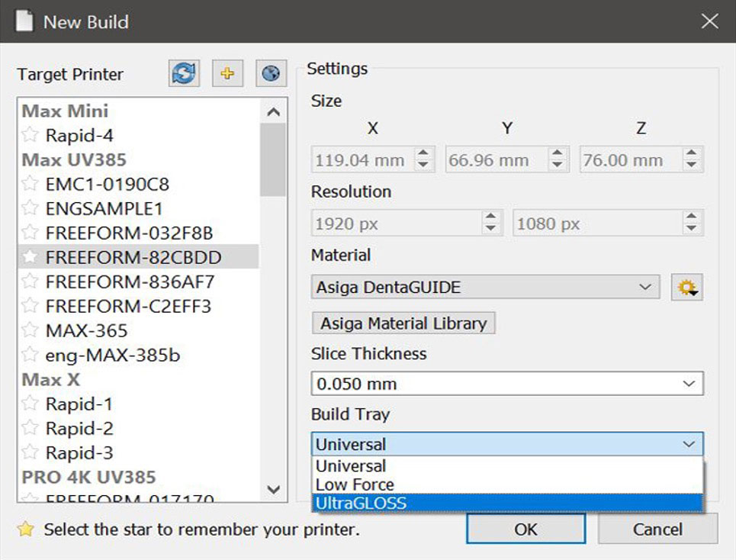The width and height of the screenshot is (736, 560).
Task: Open the Slice Thickness dropdown
Action: click(x=507, y=384)
